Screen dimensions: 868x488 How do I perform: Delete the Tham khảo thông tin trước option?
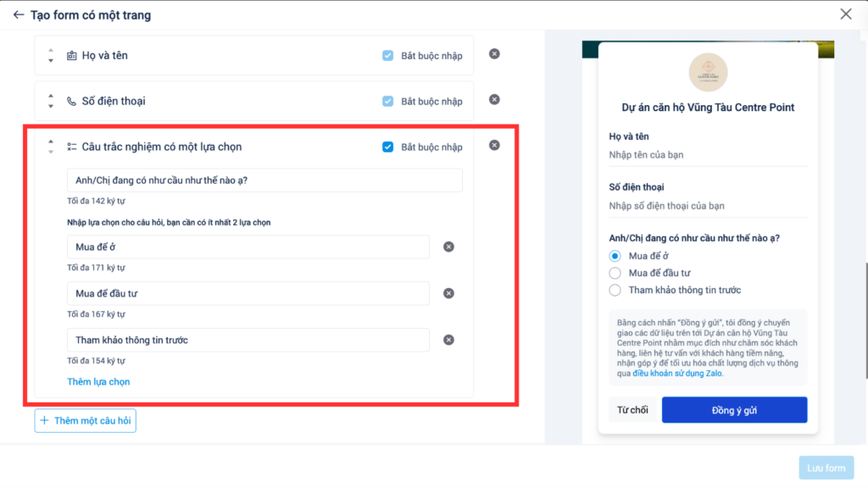[x=448, y=340]
